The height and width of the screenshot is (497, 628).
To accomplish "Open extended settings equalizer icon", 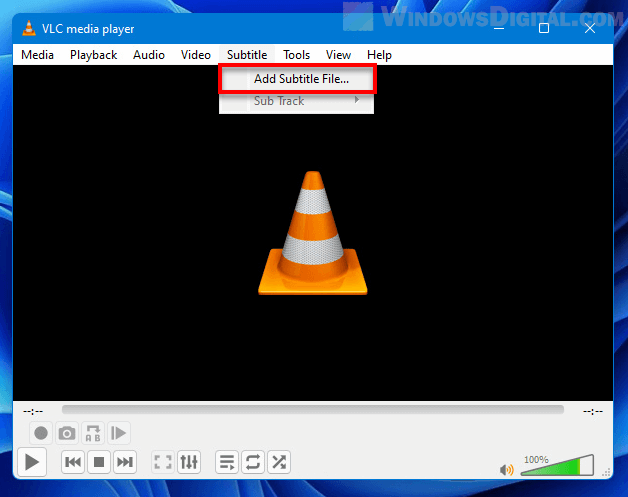I will (189, 462).
